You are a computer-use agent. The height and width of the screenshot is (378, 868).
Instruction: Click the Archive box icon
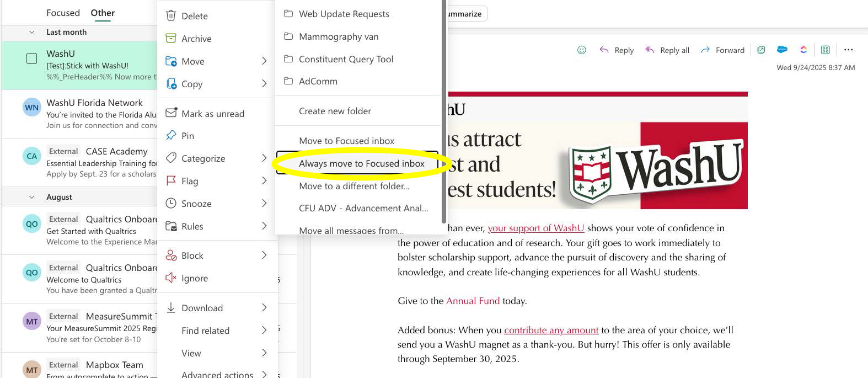pos(171,38)
